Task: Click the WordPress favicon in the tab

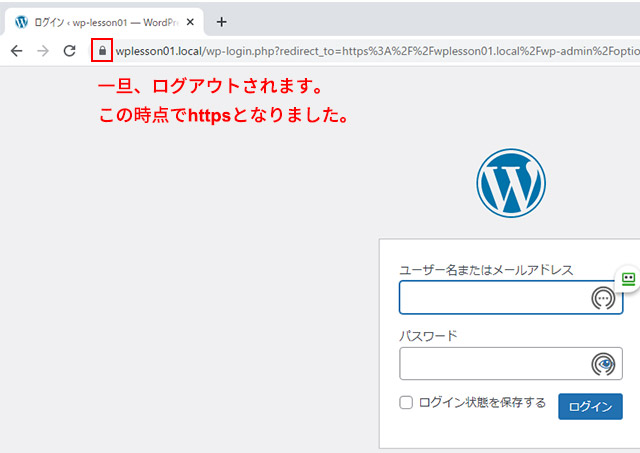Action: 21,22
